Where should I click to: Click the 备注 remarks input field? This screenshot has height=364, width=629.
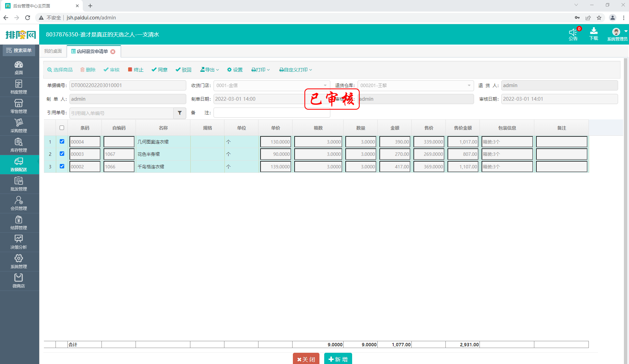(272, 113)
